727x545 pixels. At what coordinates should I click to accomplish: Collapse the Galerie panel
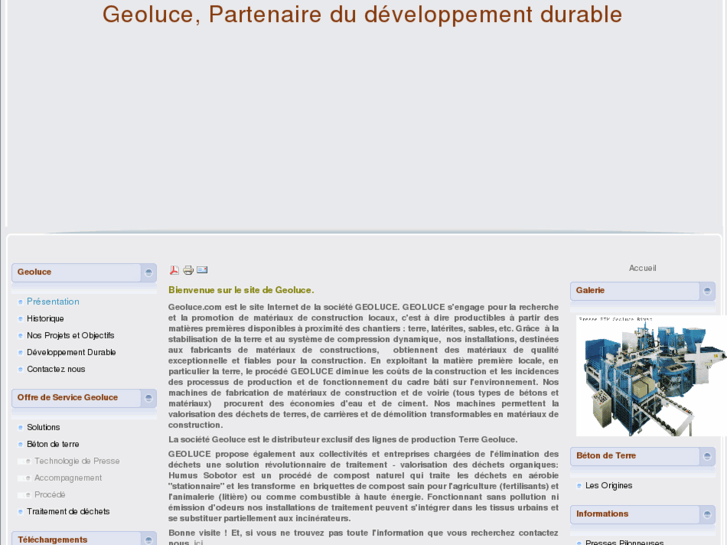[x=707, y=291]
